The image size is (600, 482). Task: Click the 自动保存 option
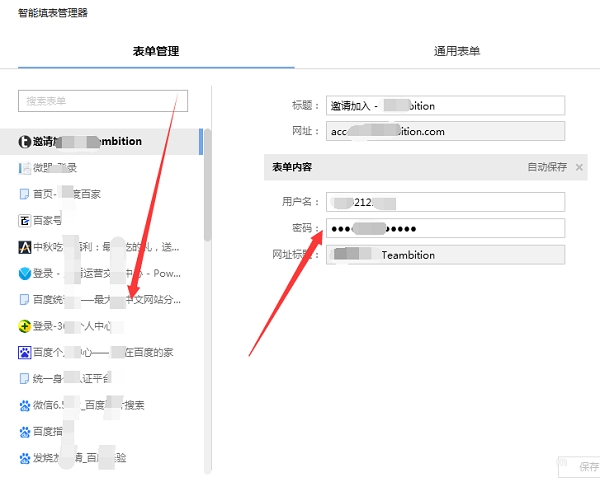(x=547, y=167)
